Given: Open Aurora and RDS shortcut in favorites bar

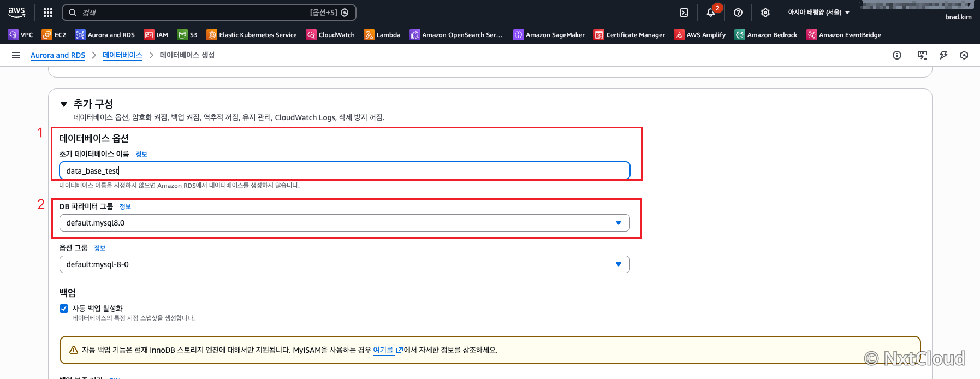Looking at the screenshot, I should pyautogui.click(x=105, y=35).
